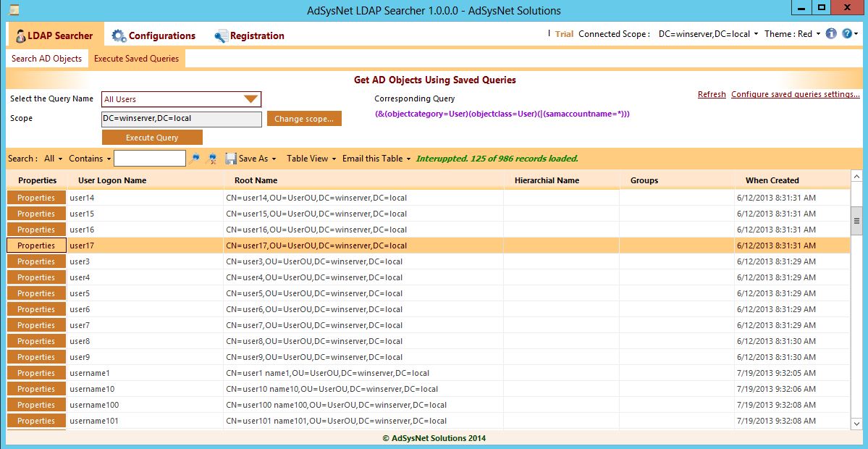Click the Scope text field
The image size is (868, 449).
point(182,119)
